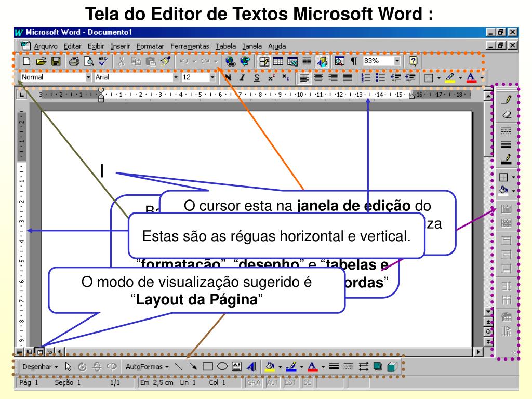The width and height of the screenshot is (532, 399).
Task: Open the Exibir menu
Action: coord(96,46)
